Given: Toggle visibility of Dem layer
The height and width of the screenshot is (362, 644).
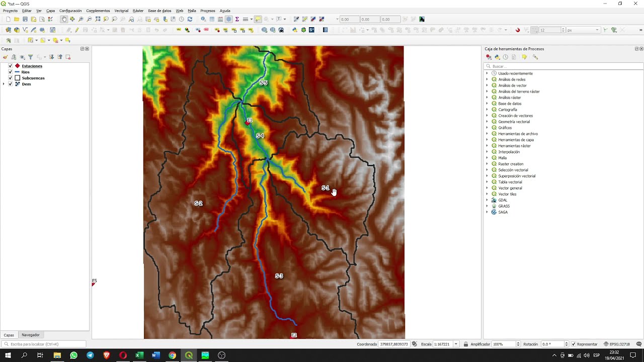Looking at the screenshot, I should [x=10, y=84].
